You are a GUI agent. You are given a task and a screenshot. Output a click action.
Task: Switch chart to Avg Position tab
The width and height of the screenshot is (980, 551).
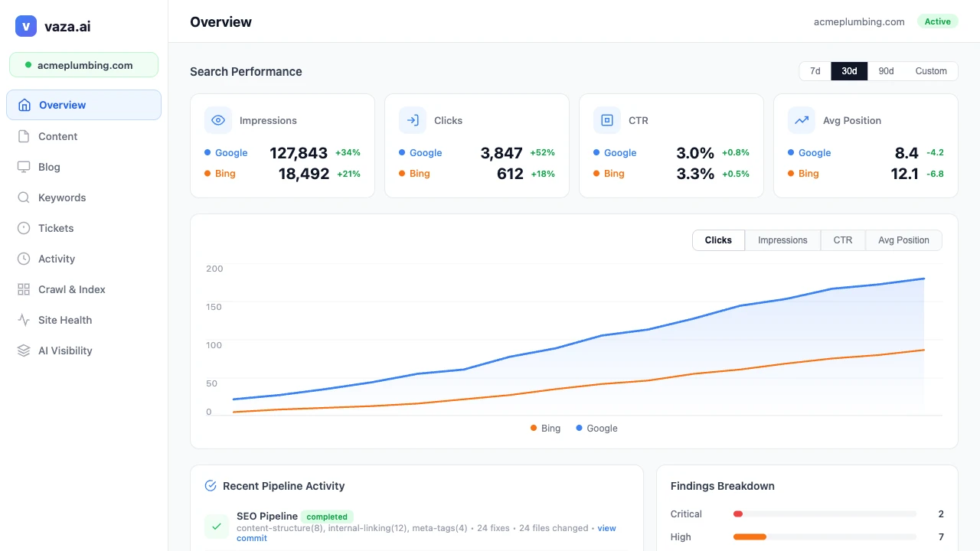click(903, 240)
